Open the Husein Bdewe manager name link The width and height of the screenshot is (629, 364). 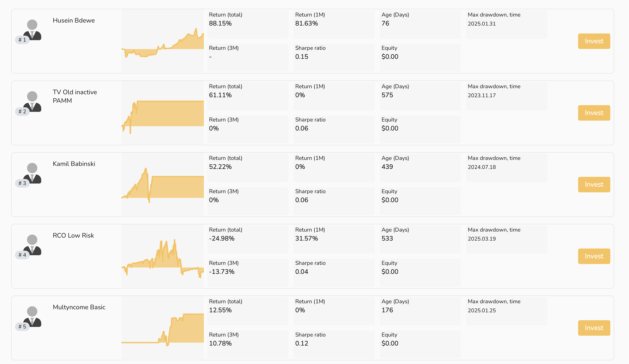[74, 21]
